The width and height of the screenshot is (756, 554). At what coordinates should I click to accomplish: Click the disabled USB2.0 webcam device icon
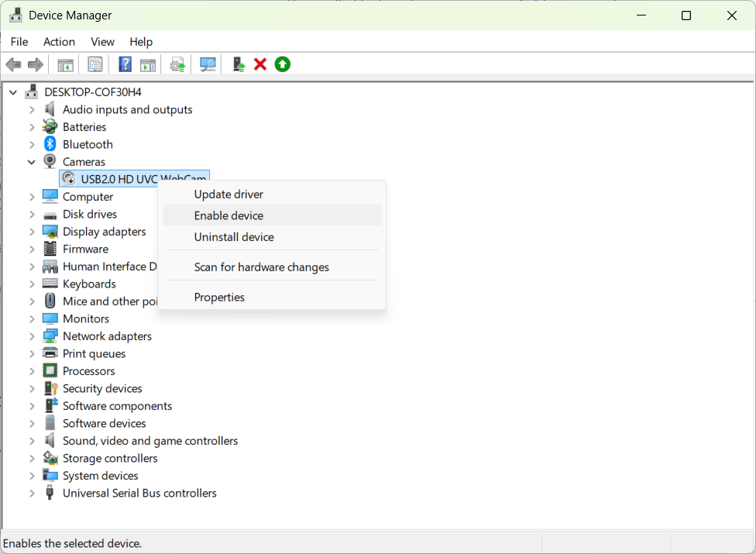(x=69, y=179)
